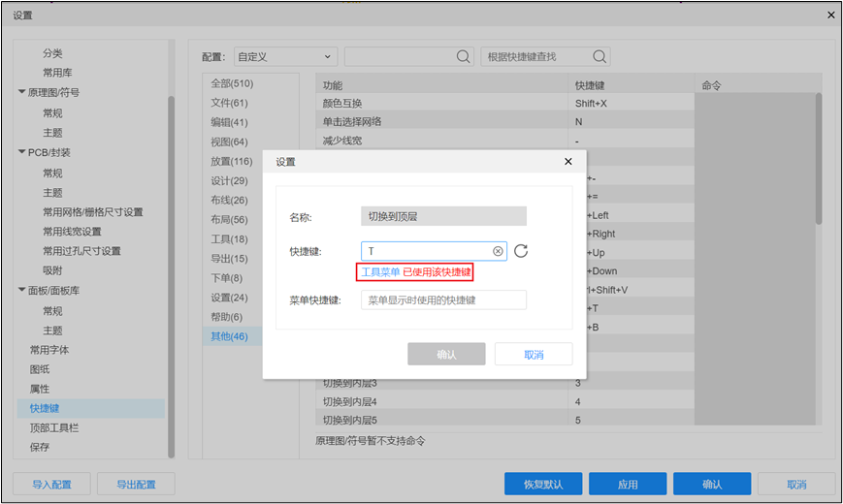Click the 恢复默认 button

543,484
